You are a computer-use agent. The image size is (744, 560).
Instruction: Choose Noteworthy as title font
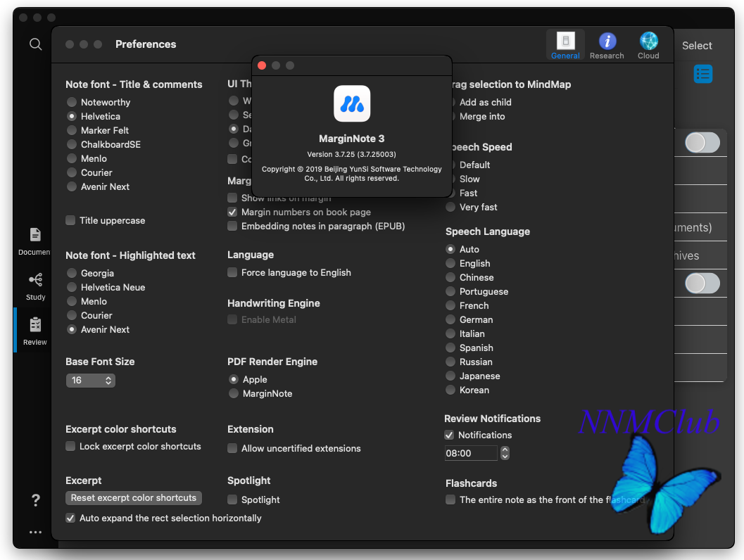tap(72, 102)
